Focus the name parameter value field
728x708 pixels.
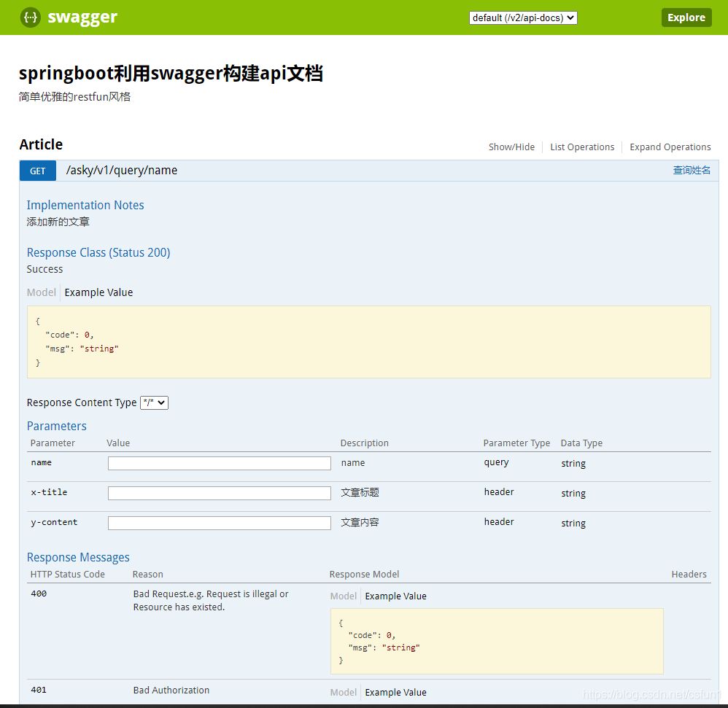(219, 463)
